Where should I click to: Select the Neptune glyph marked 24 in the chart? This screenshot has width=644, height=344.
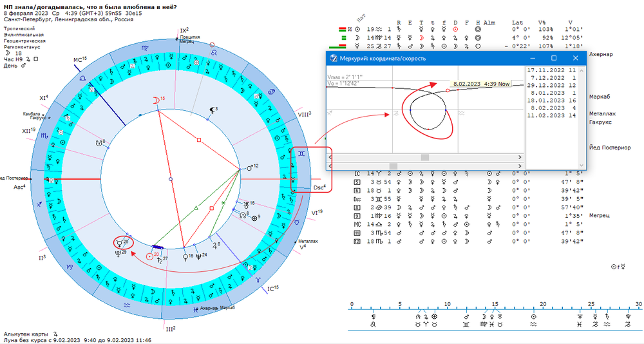pos(198,256)
